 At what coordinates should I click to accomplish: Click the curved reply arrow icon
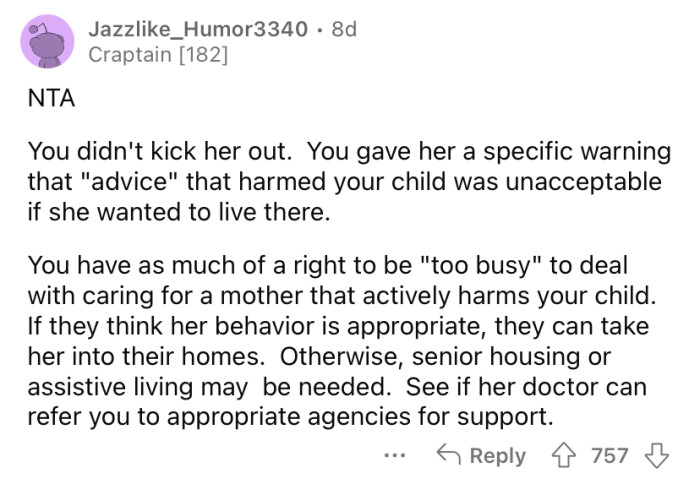(x=447, y=456)
